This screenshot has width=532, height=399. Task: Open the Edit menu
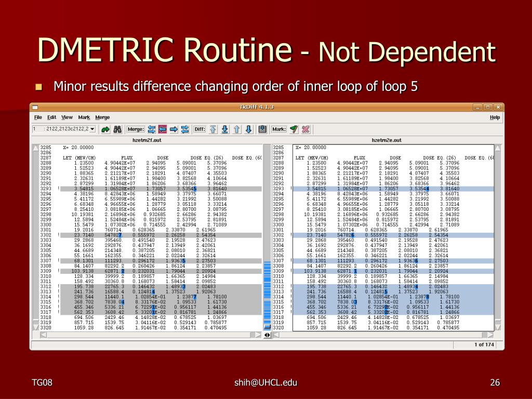[51, 117]
